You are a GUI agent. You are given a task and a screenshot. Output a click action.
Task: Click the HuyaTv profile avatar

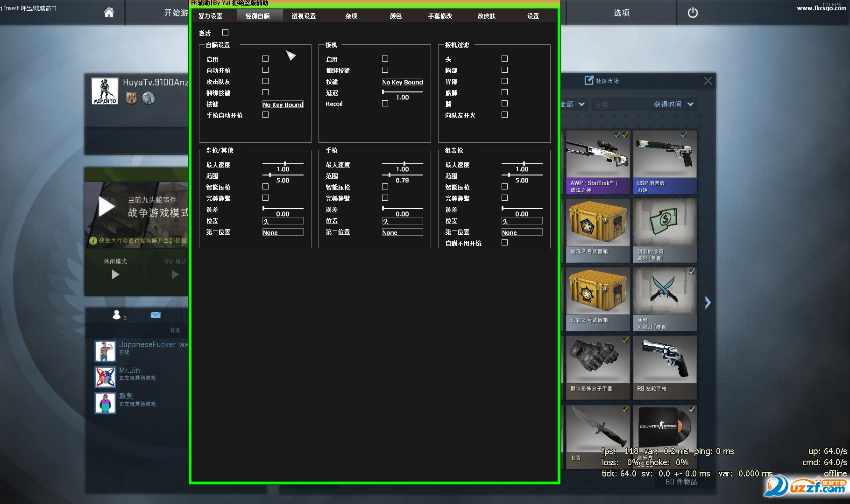[105, 91]
